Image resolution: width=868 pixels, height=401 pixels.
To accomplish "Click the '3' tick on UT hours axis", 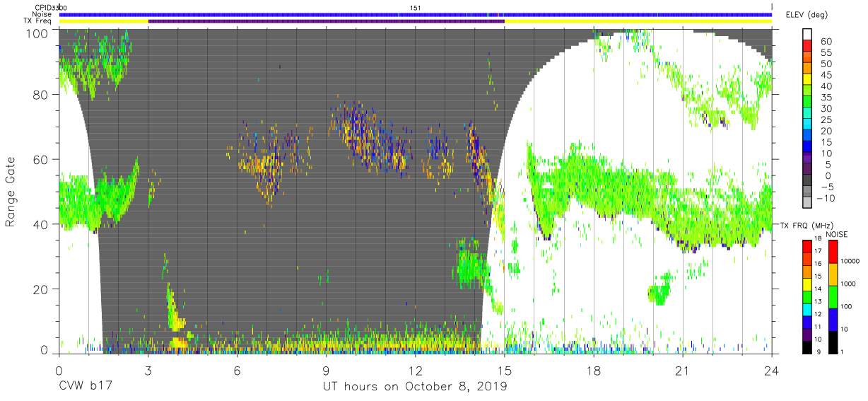I will point(148,371).
